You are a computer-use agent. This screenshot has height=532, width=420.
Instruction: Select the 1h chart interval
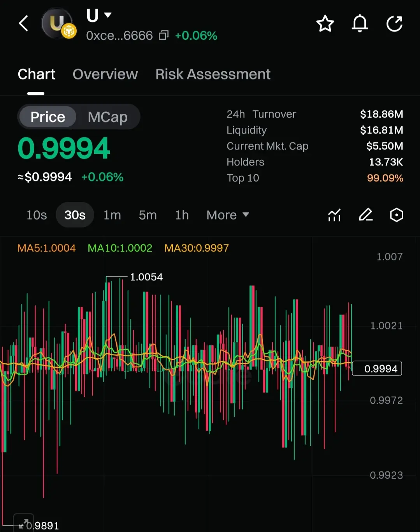click(182, 215)
